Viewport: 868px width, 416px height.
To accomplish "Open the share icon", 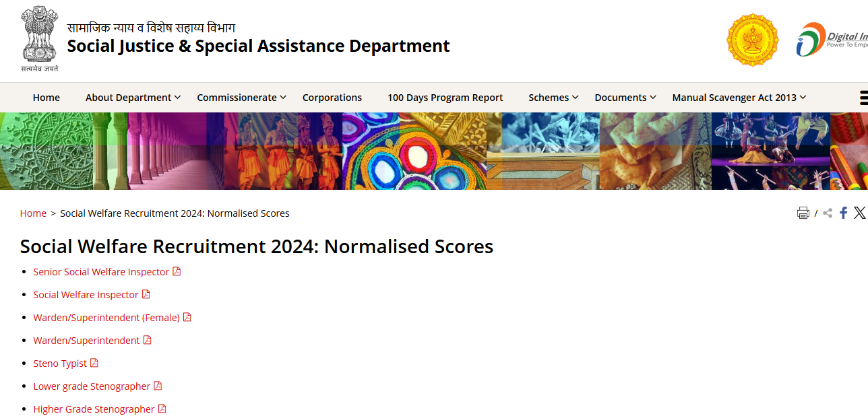I will (x=827, y=212).
